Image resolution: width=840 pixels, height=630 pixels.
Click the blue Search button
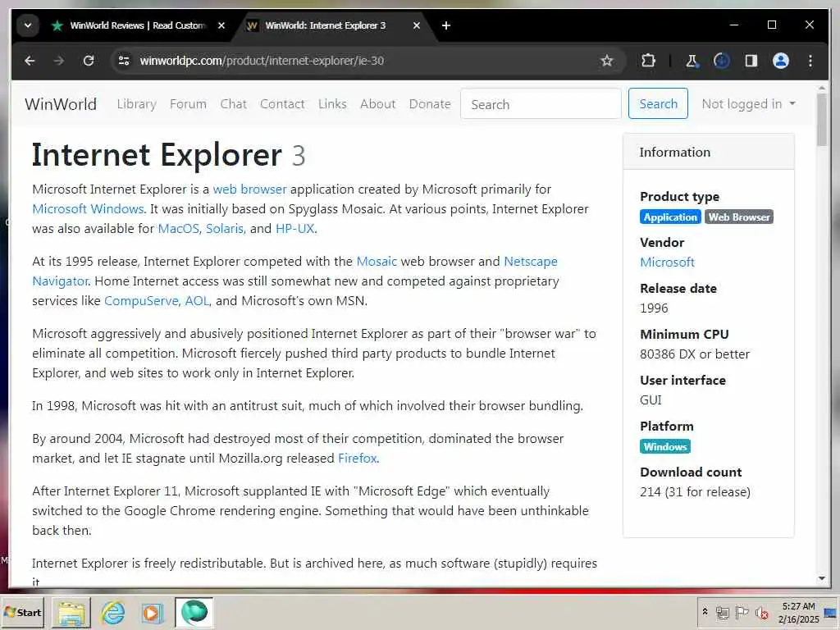point(658,104)
